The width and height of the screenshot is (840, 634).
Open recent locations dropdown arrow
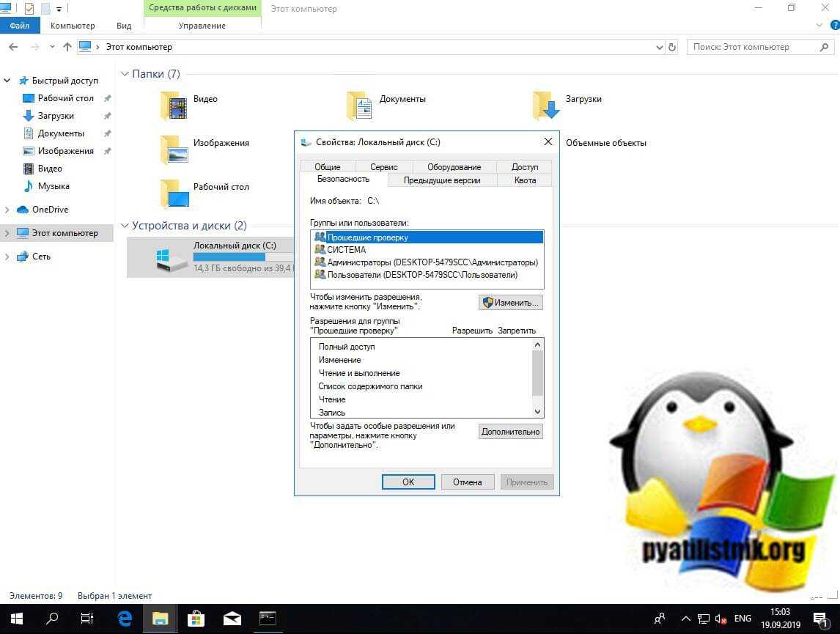click(52, 47)
